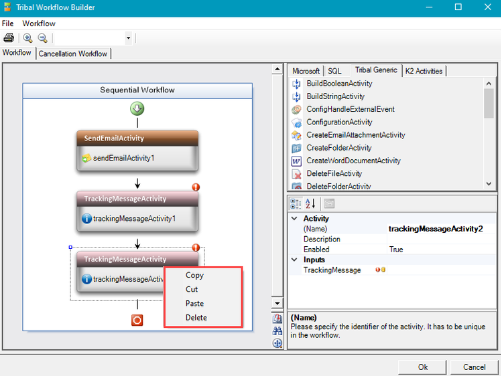Click the find binoculars icon beside canvas
This screenshot has width=501, height=376.
[x=277, y=331]
